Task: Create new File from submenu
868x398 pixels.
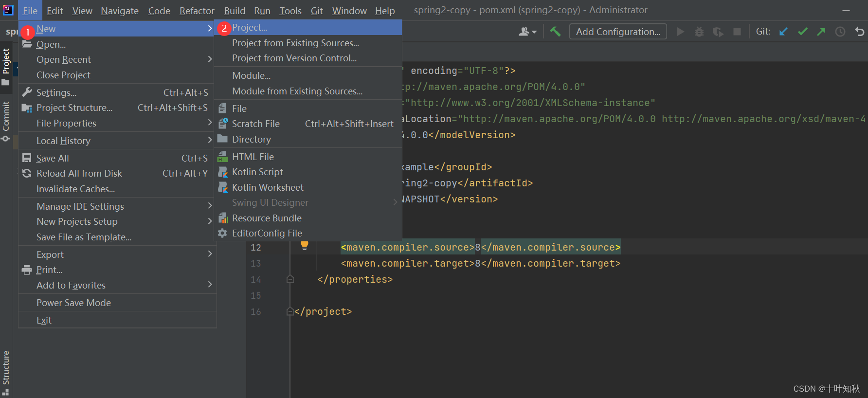Action: (x=308, y=109)
